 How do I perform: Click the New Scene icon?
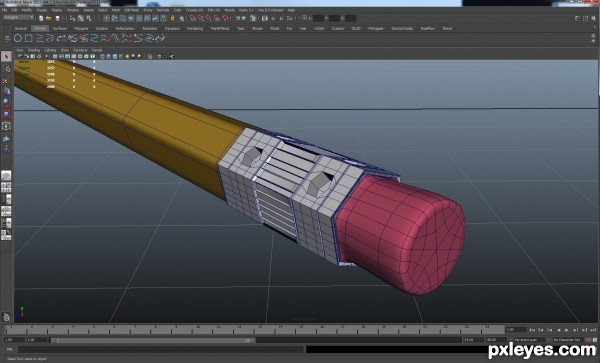[x=41, y=18]
